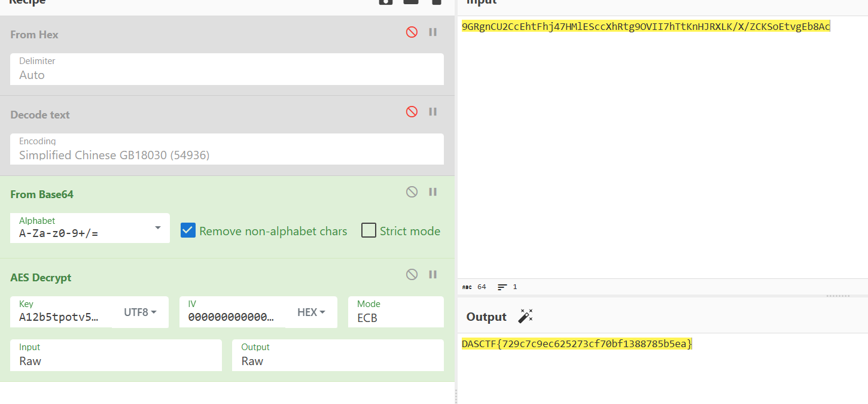This screenshot has height=404, width=868.
Task: Grab the Input/Output pane resize handle
Action: pos(837,296)
